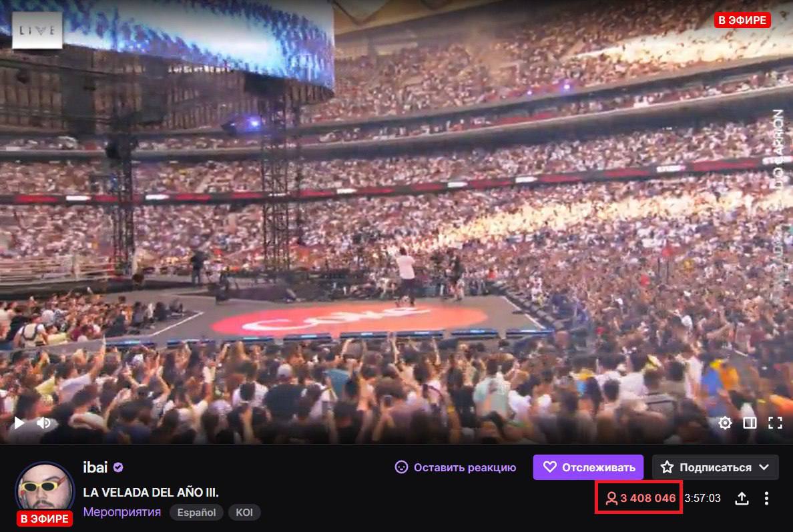Screen dimensions: 793x532
Task: Click the verified badge next to ibai
Action: (118, 467)
